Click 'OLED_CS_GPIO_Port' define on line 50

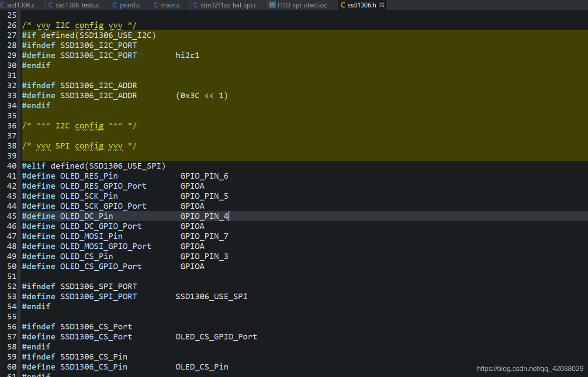coord(101,266)
